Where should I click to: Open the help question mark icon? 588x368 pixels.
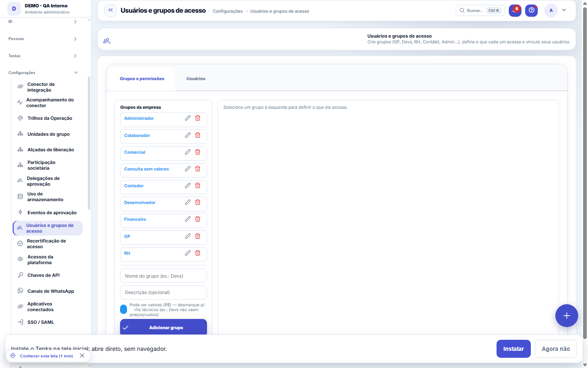coord(531,11)
